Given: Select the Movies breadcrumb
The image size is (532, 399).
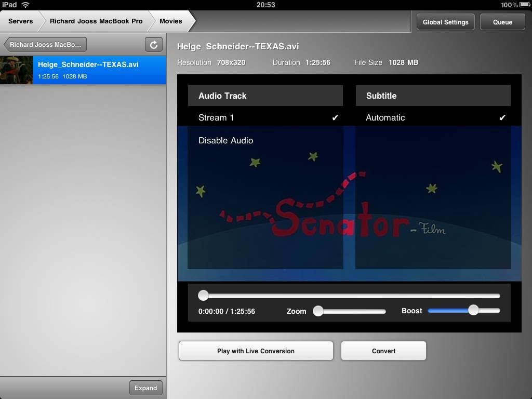Looking at the screenshot, I should tap(170, 21).
